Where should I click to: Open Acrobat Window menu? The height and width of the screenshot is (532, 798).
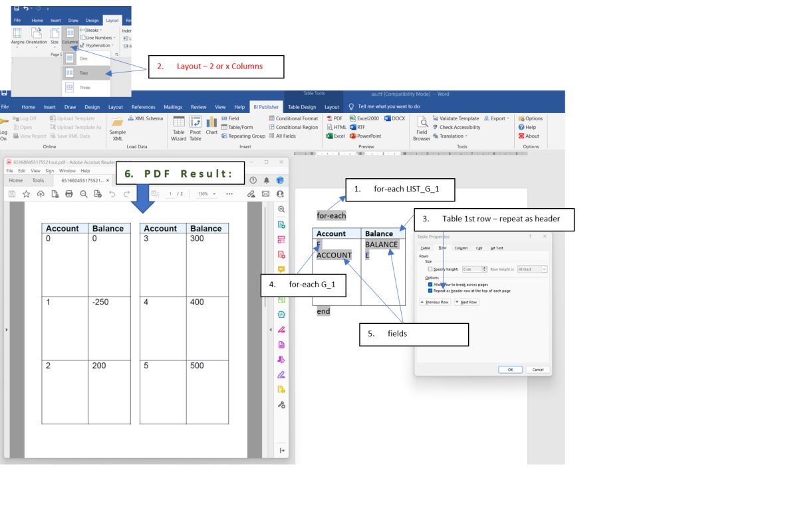coord(66,171)
